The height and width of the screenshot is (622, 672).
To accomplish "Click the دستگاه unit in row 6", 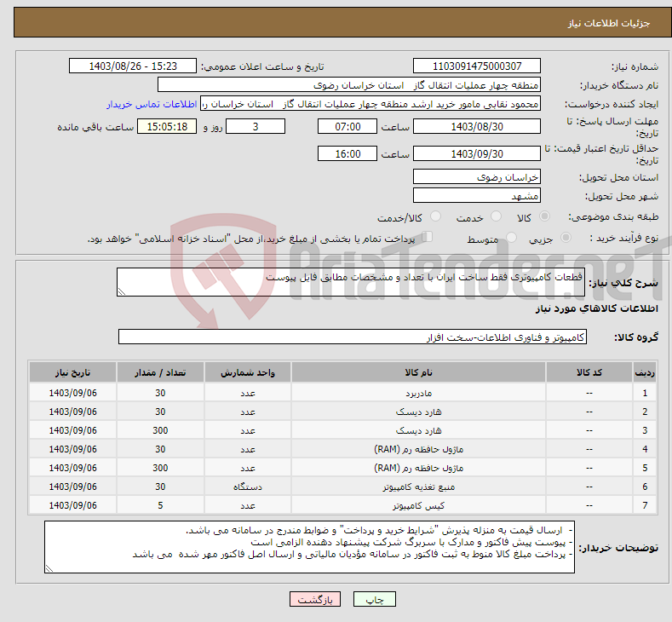I will 248,487.
